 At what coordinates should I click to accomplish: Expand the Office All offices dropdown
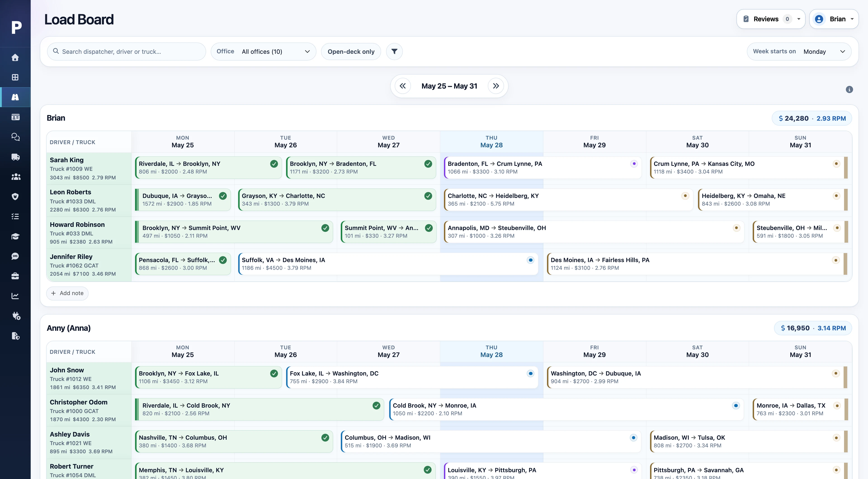pos(263,52)
